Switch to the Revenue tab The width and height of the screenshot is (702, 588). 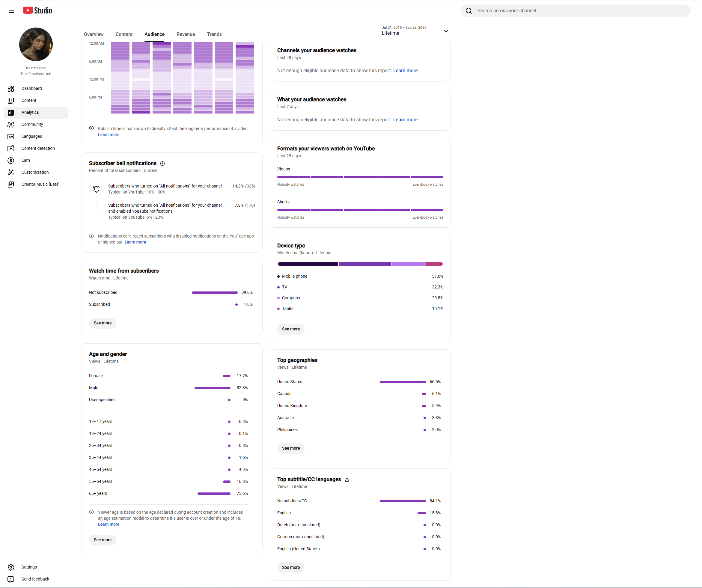(x=186, y=34)
